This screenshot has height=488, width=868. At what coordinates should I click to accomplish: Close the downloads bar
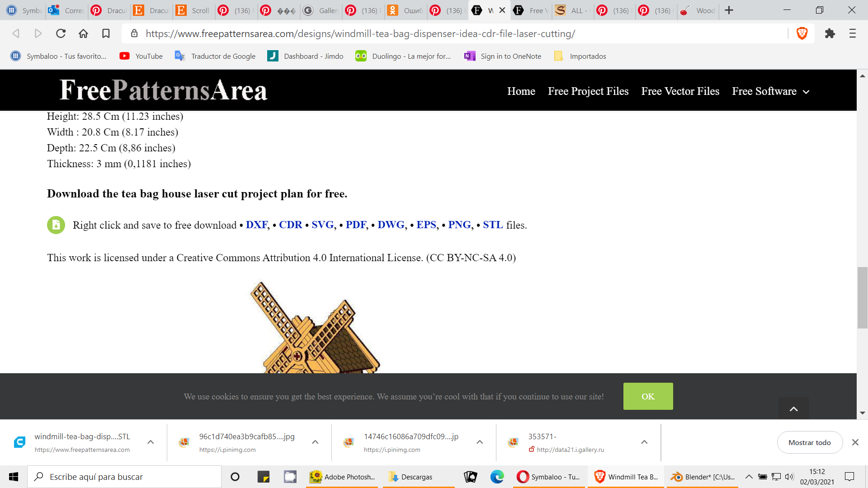(x=855, y=442)
